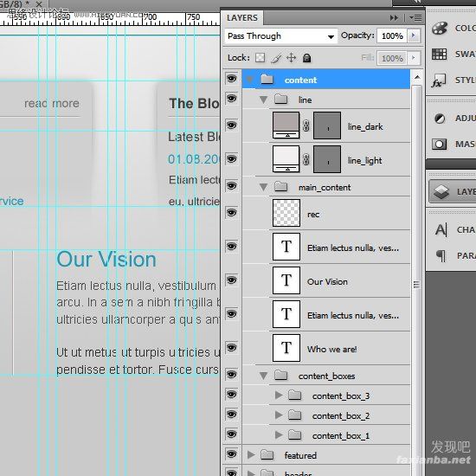Click the line_dark vector mask thumbnail

pos(327,125)
